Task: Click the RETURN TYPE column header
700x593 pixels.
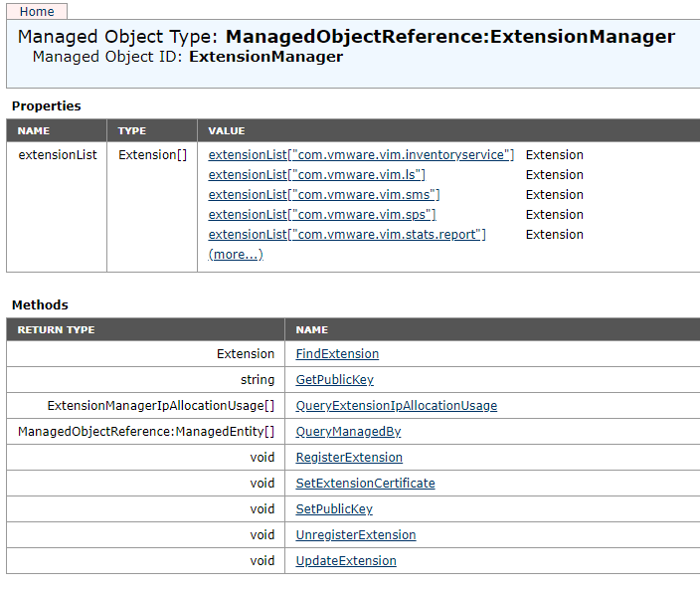Action: coord(56,329)
